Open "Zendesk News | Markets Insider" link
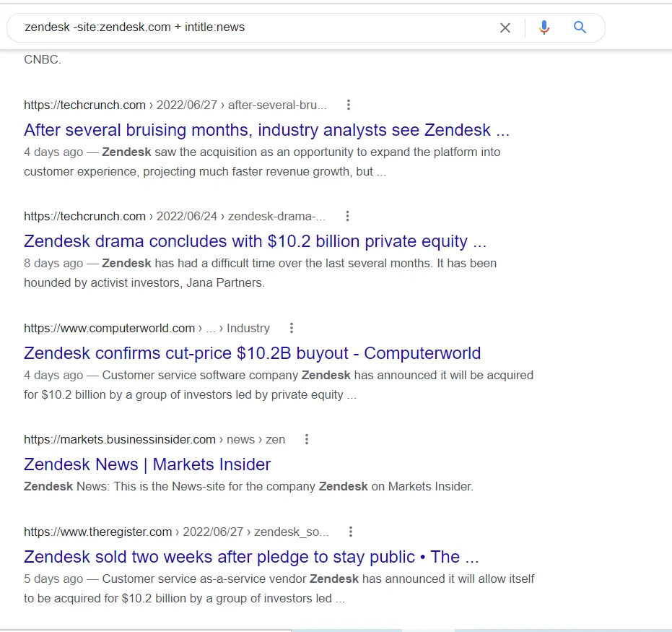672x632 pixels. coord(147,464)
